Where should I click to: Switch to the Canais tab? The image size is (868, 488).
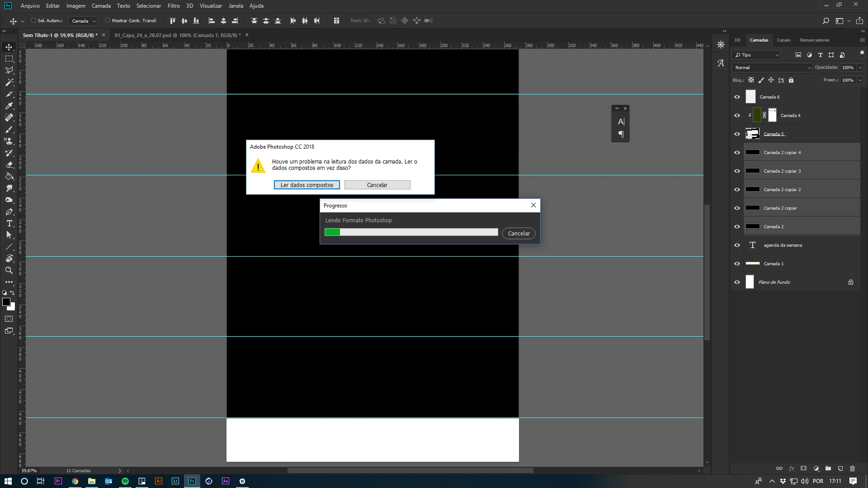click(783, 40)
